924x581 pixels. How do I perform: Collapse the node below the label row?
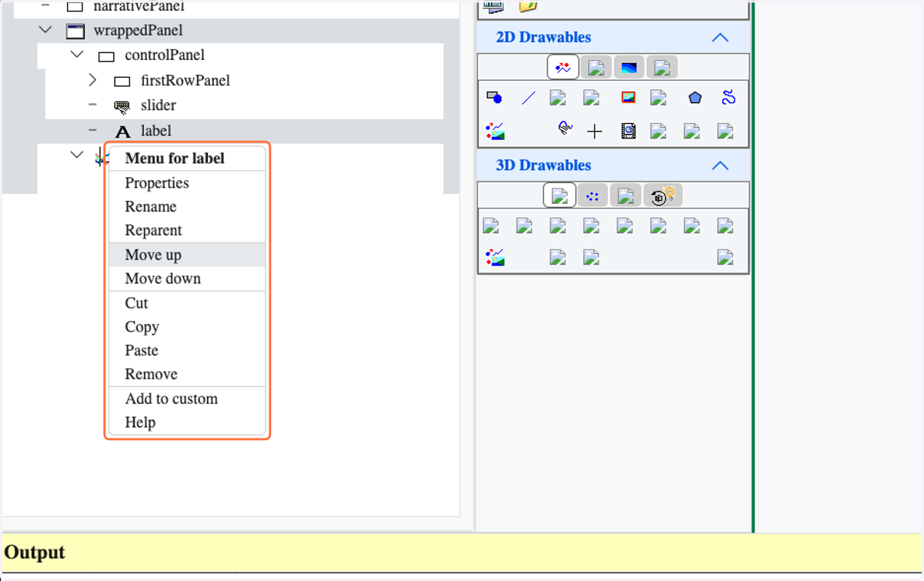click(x=76, y=155)
